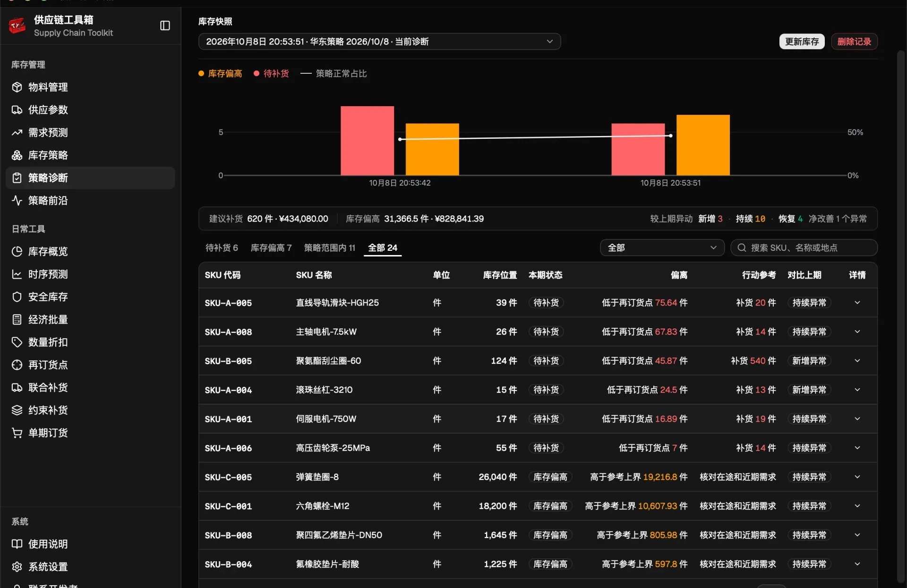Click the 使用说明 book icon
907x588 pixels.
point(17,544)
